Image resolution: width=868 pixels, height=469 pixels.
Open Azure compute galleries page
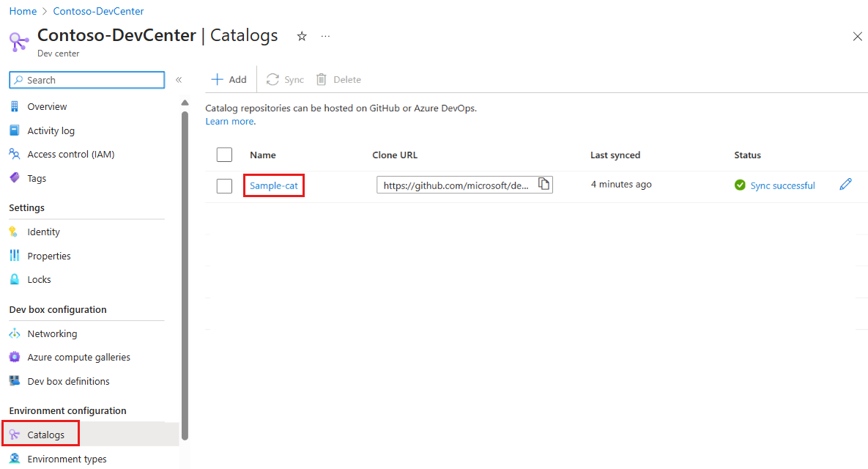pos(78,358)
